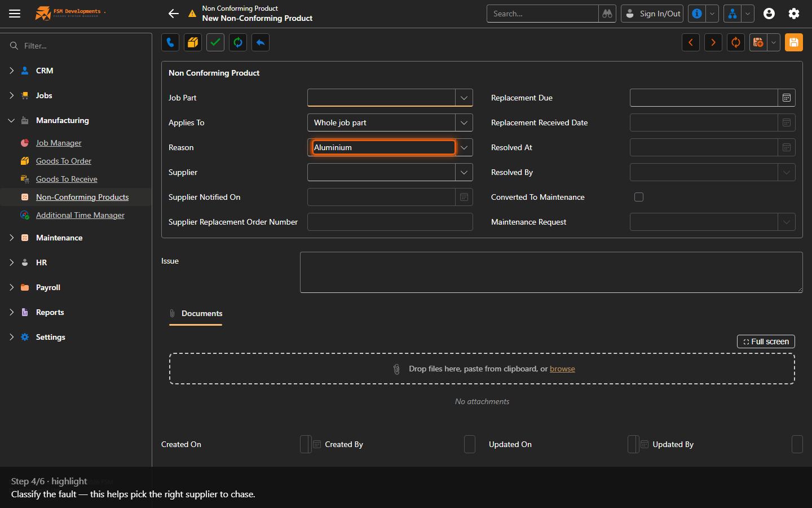The image size is (812, 508).
Task: Expand the Supplier dropdown
Action: click(x=464, y=172)
